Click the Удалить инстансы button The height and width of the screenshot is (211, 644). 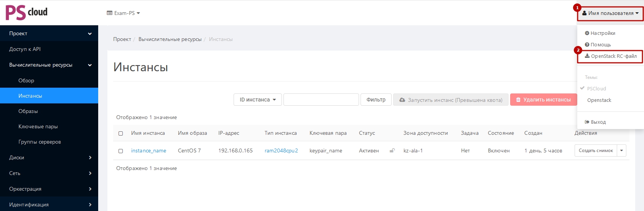[x=544, y=100]
